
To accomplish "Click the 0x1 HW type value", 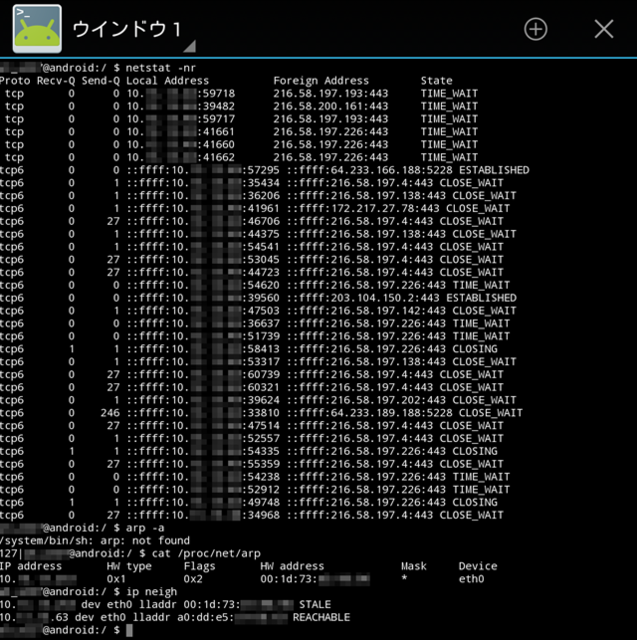I will (x=116, y=579).
